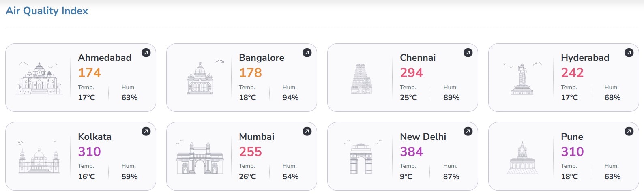Click Bangalore's AQI value 178
Image resolution: width=644 pixels, height=195 pixels.
click(250, 73)
